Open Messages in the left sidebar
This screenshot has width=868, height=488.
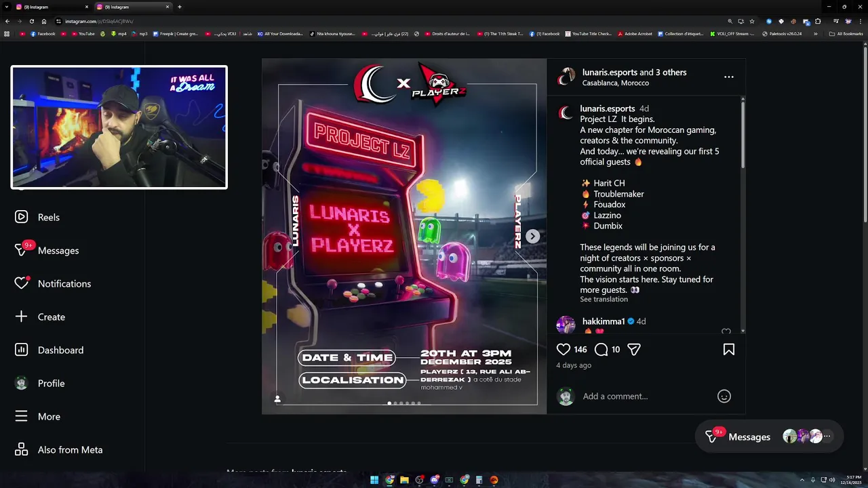click(47, 250)
